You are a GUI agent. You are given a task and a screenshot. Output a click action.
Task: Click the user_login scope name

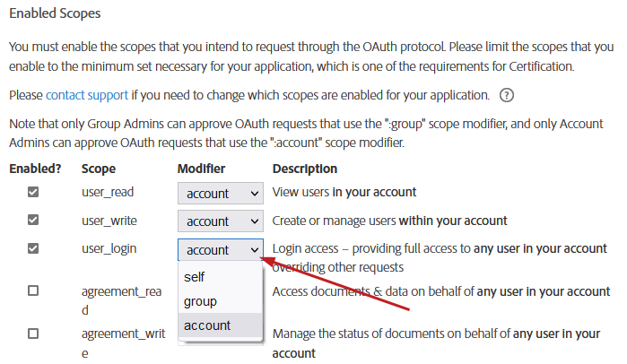(x=109, y=248)
